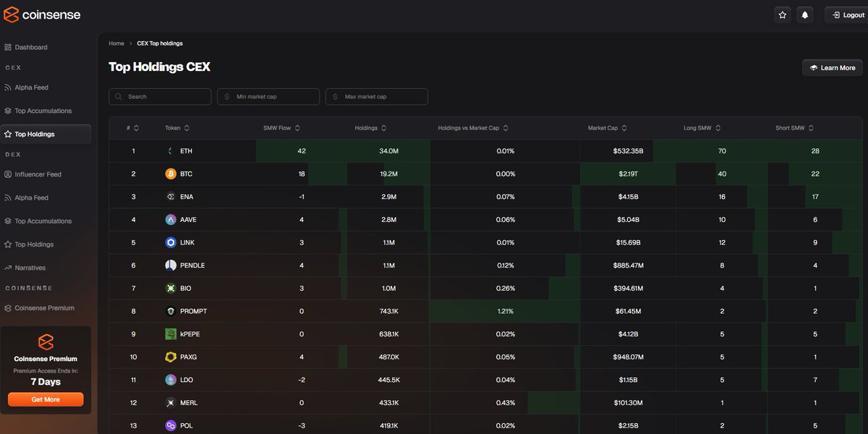Click CEX Top holdings breadcrumb
Viewport: 868px width, 434px height.
pos(160,43)
